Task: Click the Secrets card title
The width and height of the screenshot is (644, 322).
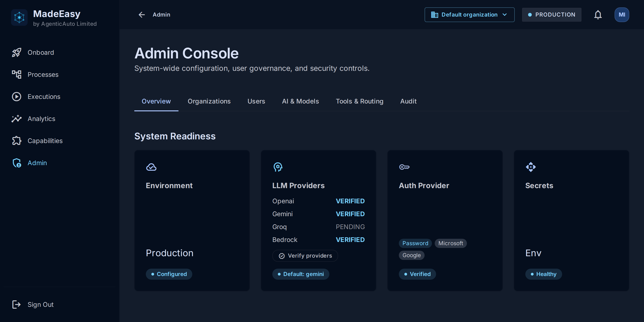Action: (539, 186)
